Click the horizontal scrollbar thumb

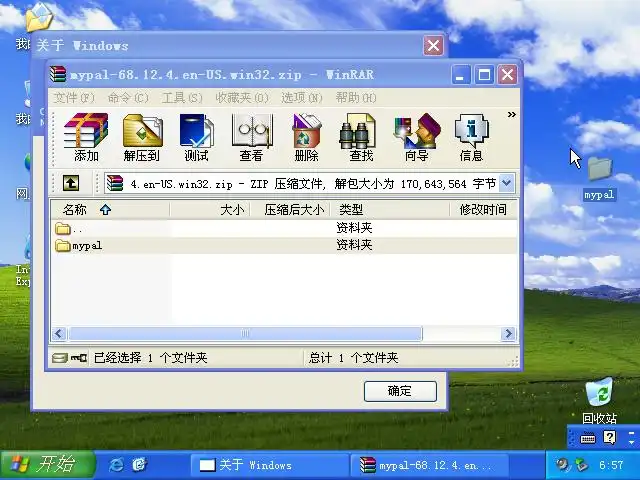tap(245, 333)
